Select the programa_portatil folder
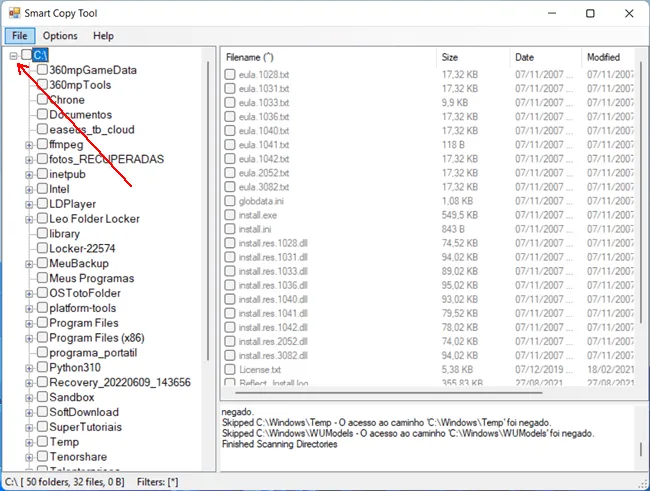650x491 pixels. [93, 353]
